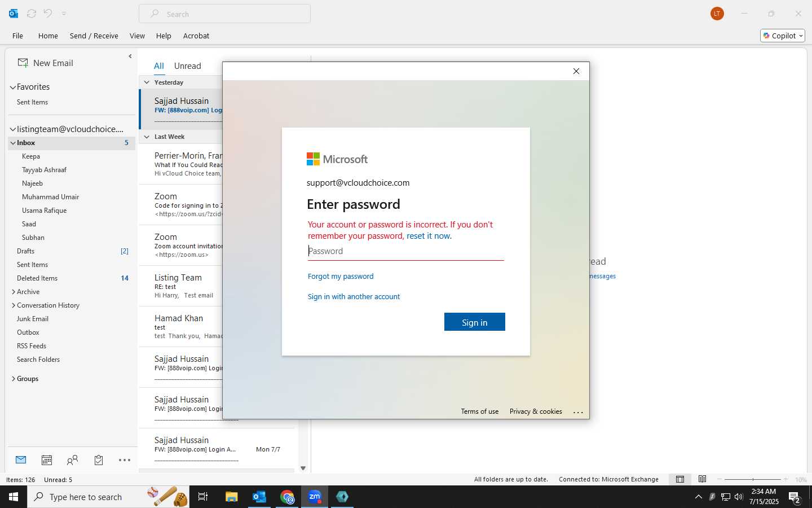Viewport: 812px width, 508px height.
Task: Open Google Chrome from taskbar
Action: [x=288, y=497]
